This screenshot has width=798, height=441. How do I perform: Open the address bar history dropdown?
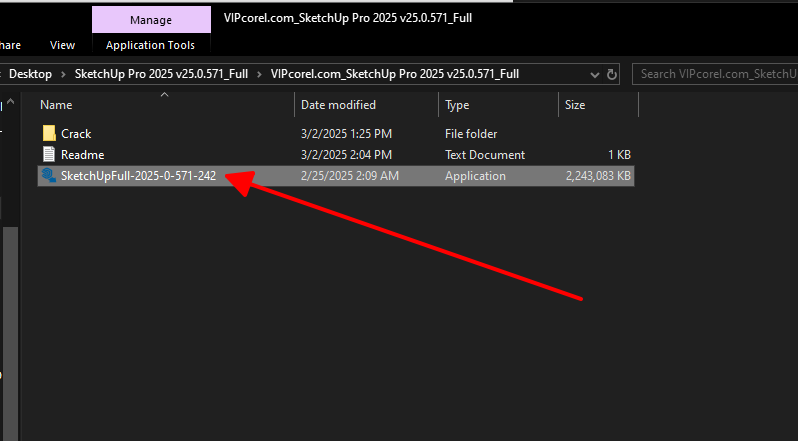pos(594,75)
